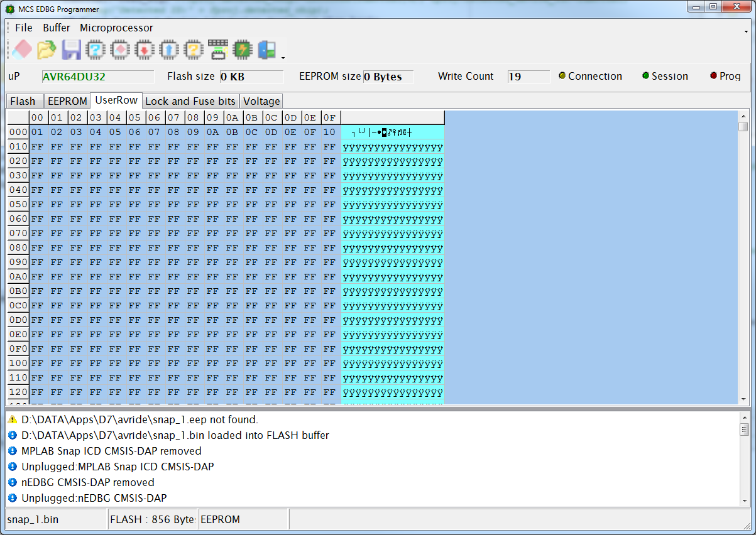Click the chip icon with pink eraser
Screen dimensions: 756x535
(x=120, y=49)
